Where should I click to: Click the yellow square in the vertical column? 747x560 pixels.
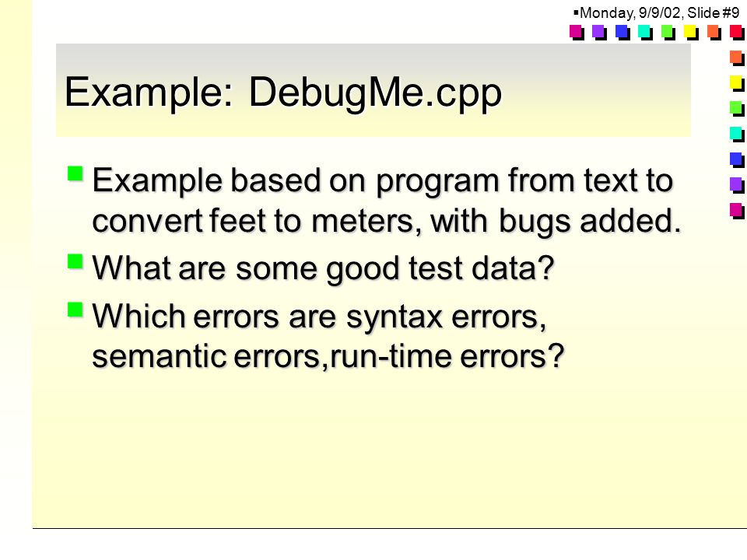pos(737,83)
